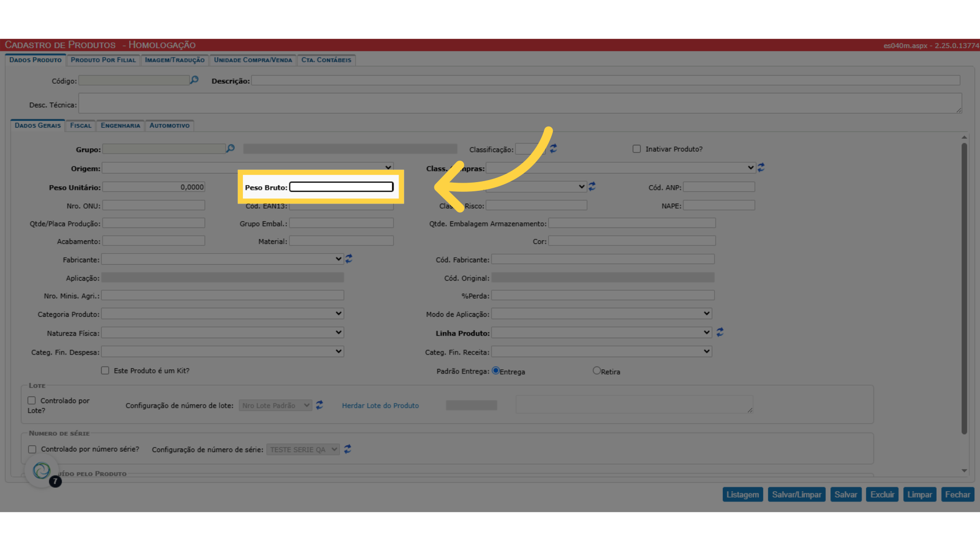Click the Fechar button
Viewport: 980px width, 551px height.
click(958, 494)
